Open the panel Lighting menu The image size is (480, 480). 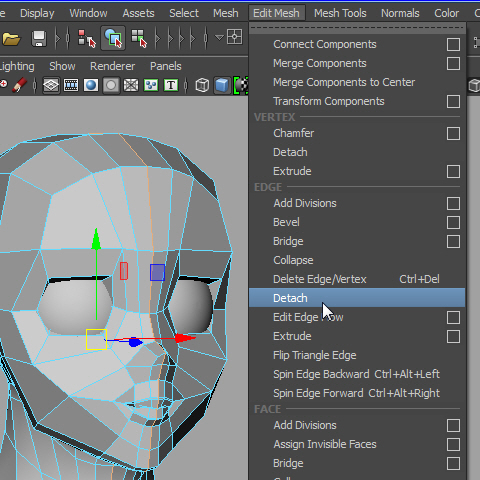tap(17, 66)
